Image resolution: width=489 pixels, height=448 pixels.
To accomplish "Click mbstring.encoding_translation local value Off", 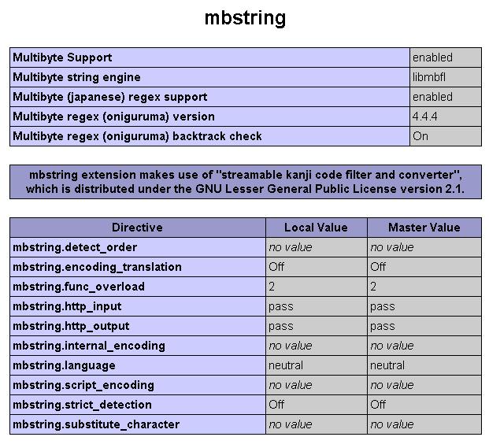I will [x=276, y=267].
